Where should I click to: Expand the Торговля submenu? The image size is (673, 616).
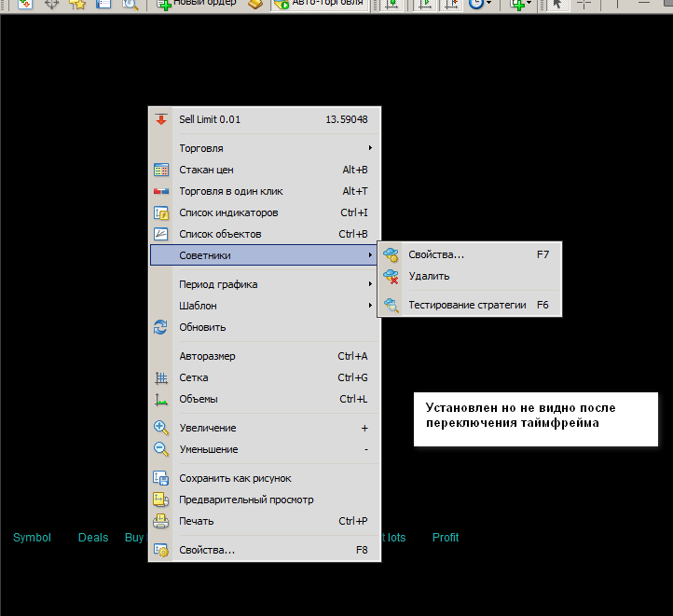[265, 148]
